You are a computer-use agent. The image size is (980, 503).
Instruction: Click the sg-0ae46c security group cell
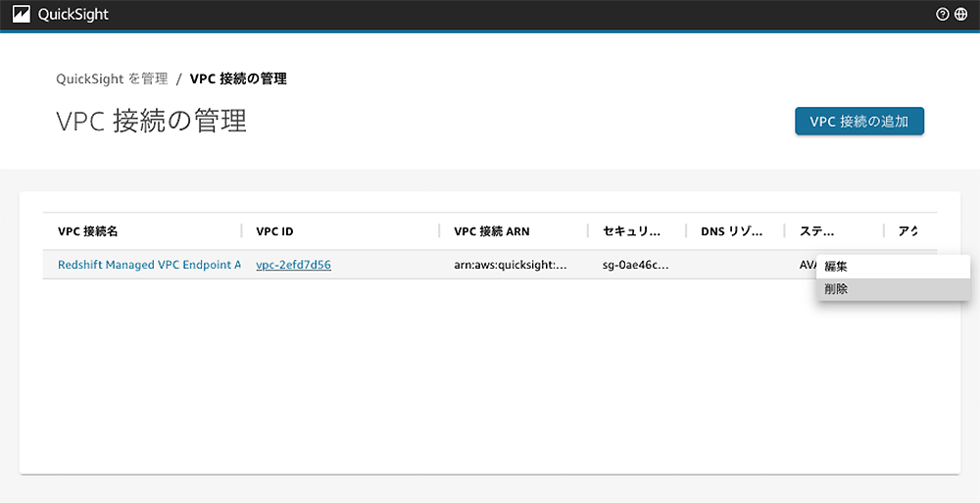[636, 265]
